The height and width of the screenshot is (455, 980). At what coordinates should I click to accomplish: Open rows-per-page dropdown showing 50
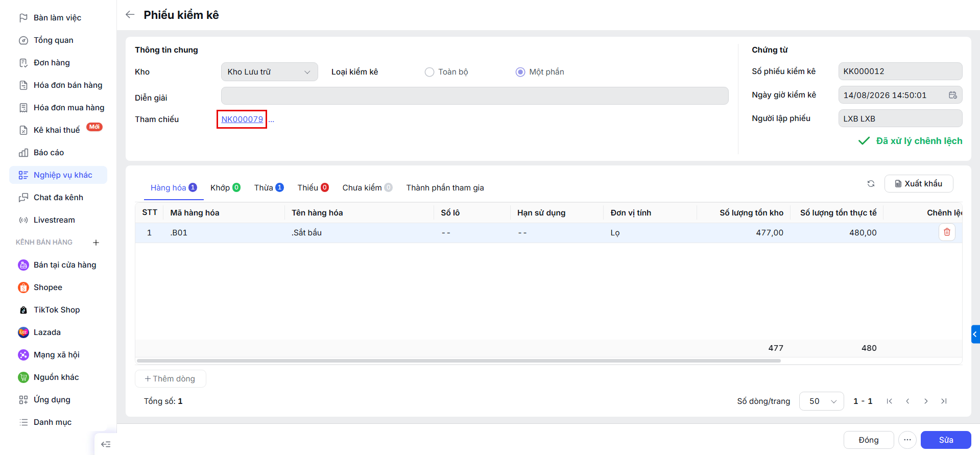(x=822, y=401)
